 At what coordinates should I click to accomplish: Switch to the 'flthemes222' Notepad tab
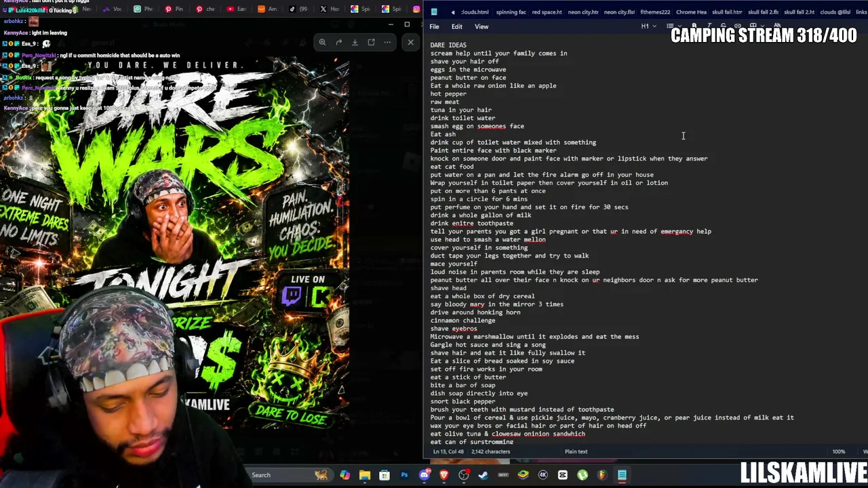(655, 12)
